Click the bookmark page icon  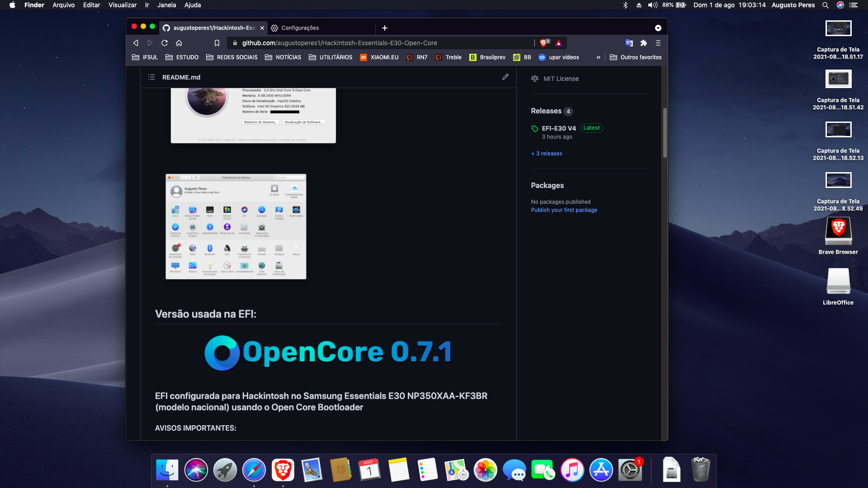217,43
